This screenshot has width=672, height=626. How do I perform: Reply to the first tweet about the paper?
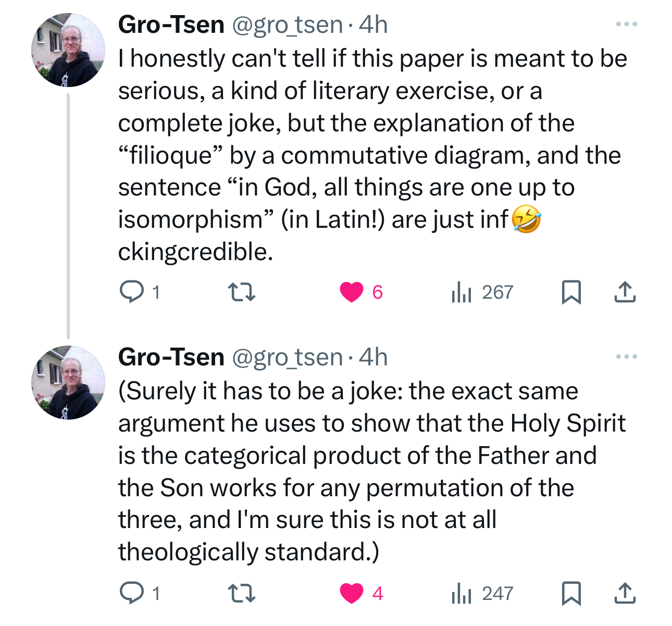click(131, 292)
